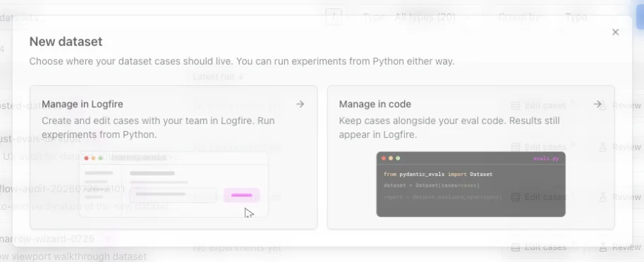The image size is (644, 262).
Task: Click Review flask icon in narrow-wizard-0726 row
Action: pyautogui.click(x=603, y=247)
